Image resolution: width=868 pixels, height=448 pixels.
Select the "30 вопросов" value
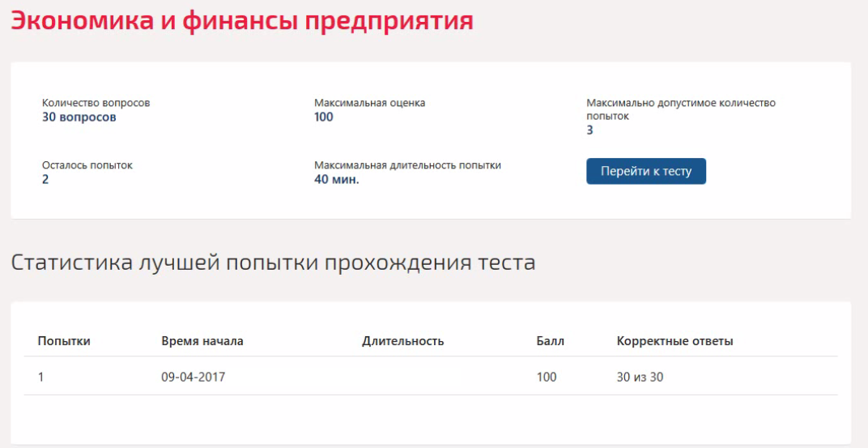tap(79, 117)
